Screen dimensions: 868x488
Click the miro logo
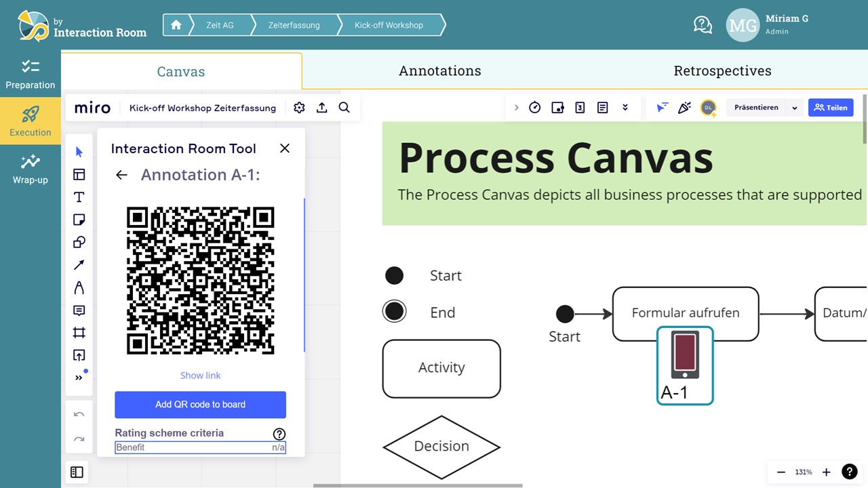92,108
